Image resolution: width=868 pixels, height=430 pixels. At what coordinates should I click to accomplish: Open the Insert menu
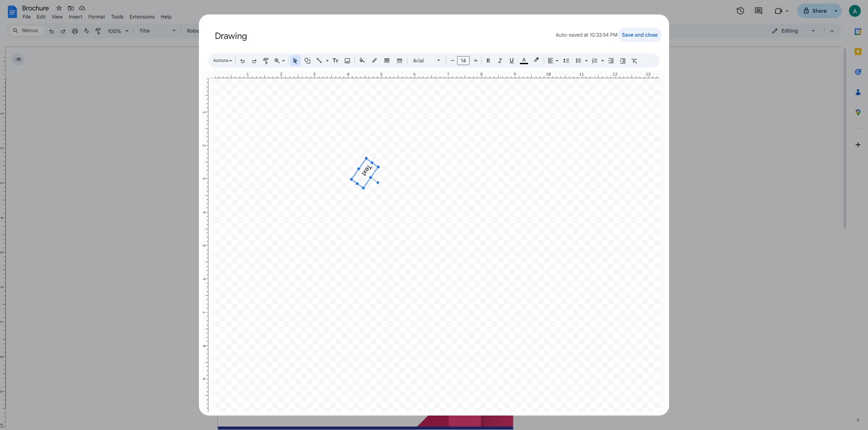75,17
